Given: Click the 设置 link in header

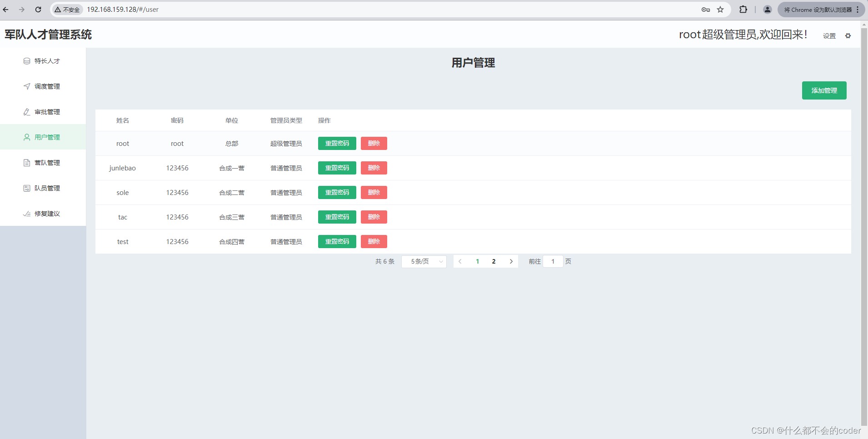Looking at the screenshot, I should pyautogui.click(x=829, y=36).
